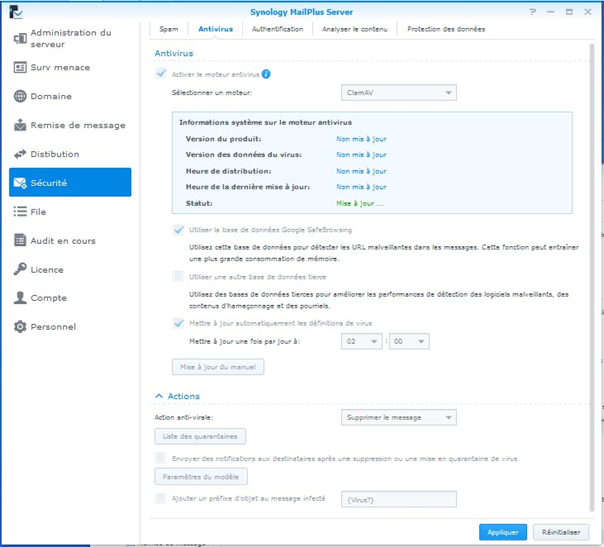Toggle Google SafeBrowsing database checkbox
Screen dimensions: 604x547
pyautogui.click(x=178, y=230)
